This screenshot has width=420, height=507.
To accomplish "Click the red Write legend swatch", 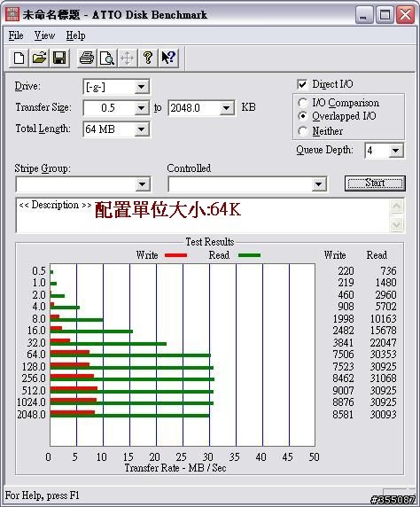I will [x=175, y=255].
